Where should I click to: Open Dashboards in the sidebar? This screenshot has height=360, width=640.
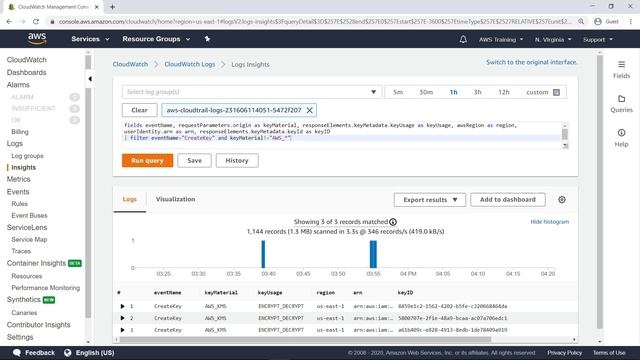(27, 72)
